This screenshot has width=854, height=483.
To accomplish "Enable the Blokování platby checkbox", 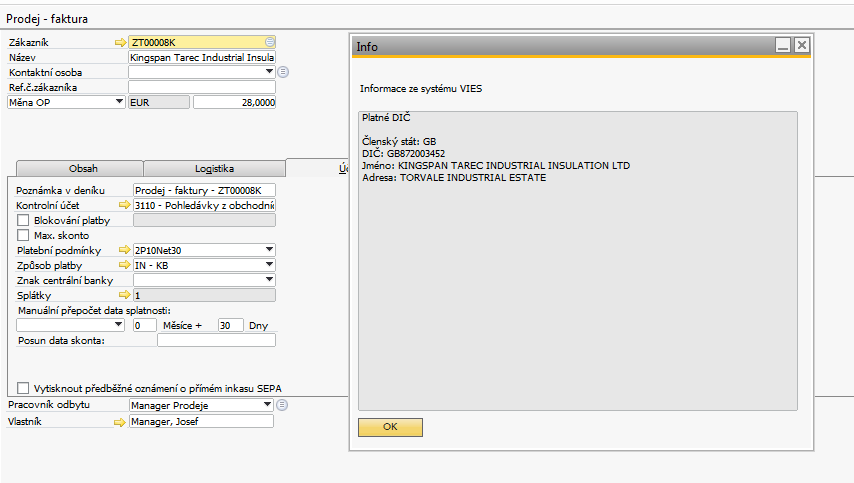I will (23, 220).
